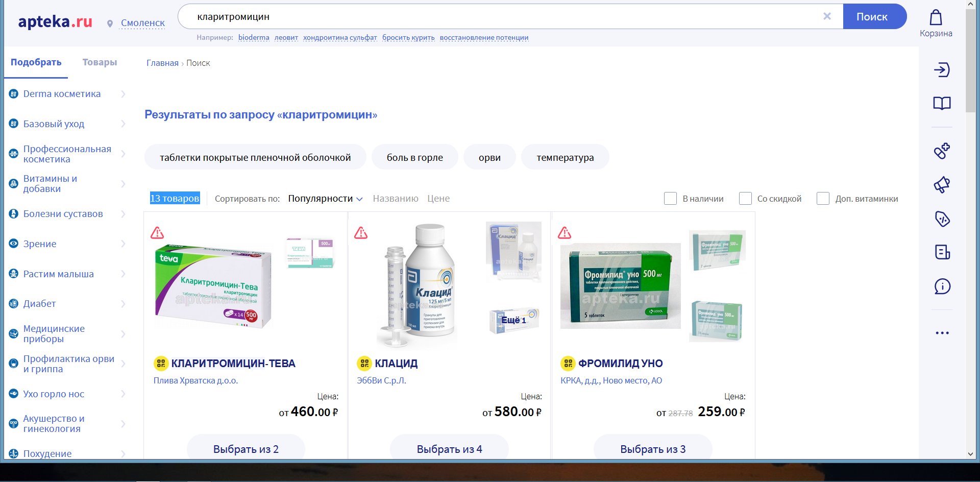Enable the В наличии checkbox

click(670, 199)
